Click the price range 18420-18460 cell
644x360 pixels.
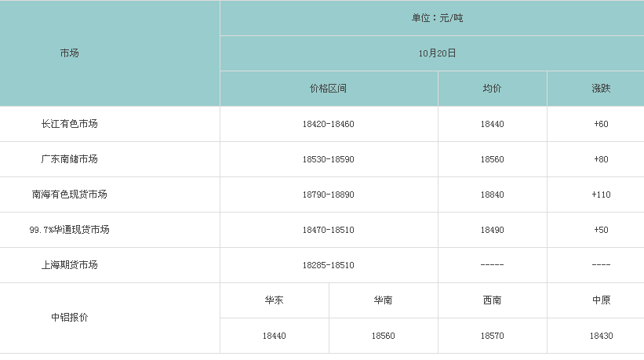[329, 124]
